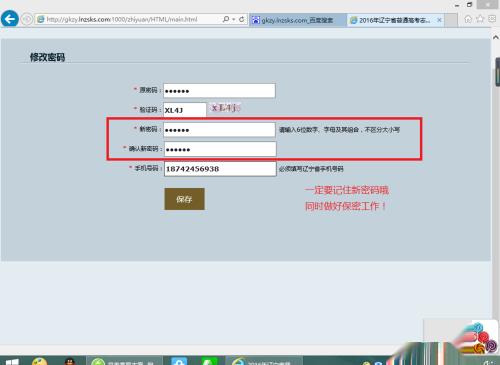Click the brown 保存 button
500x365 pixels.
click(184, 199)
